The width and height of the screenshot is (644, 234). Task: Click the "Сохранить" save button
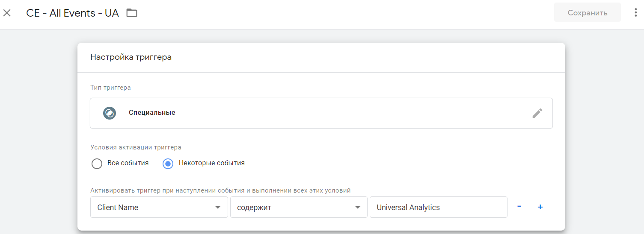(x=587, y=13)
